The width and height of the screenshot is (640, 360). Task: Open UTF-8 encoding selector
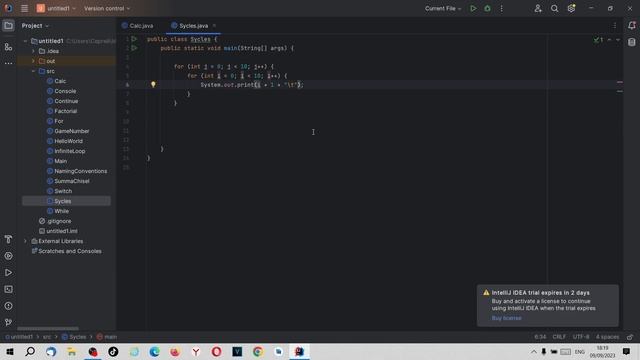(x=581, y=337)
